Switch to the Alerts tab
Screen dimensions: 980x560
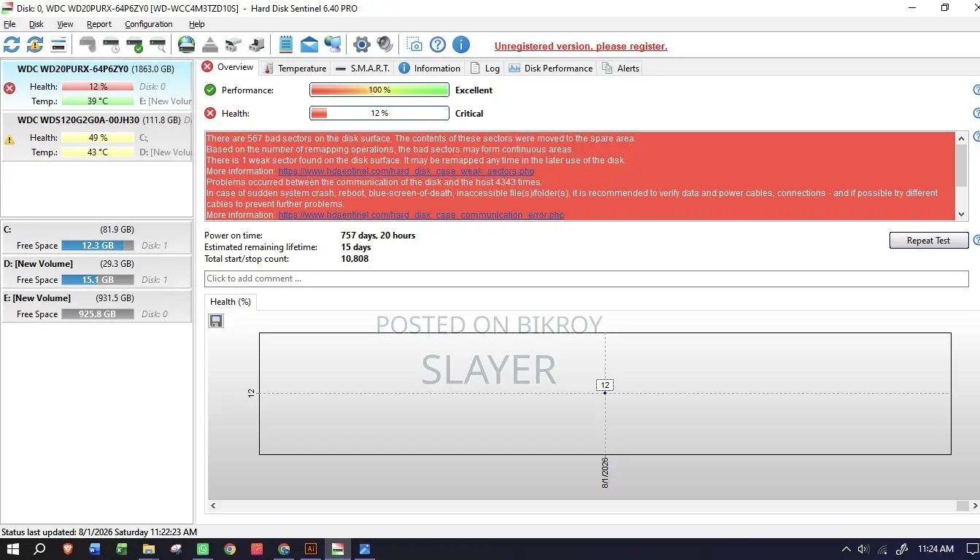(620, 69)
